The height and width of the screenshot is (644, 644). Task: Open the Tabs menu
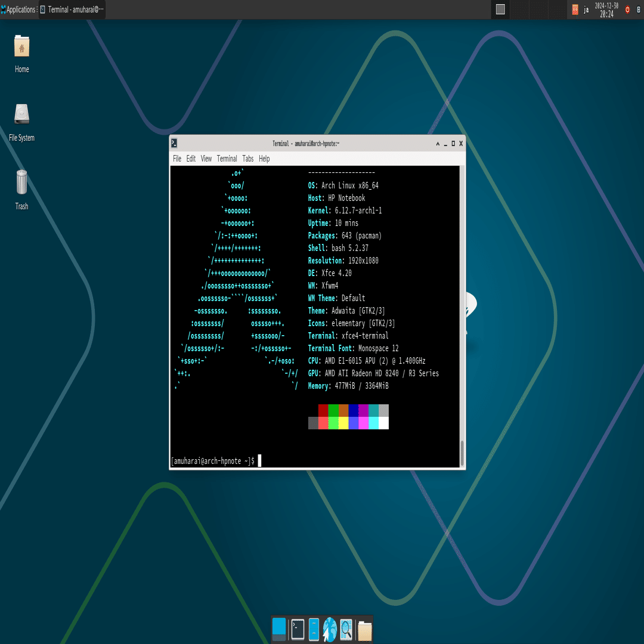[248, 159]
